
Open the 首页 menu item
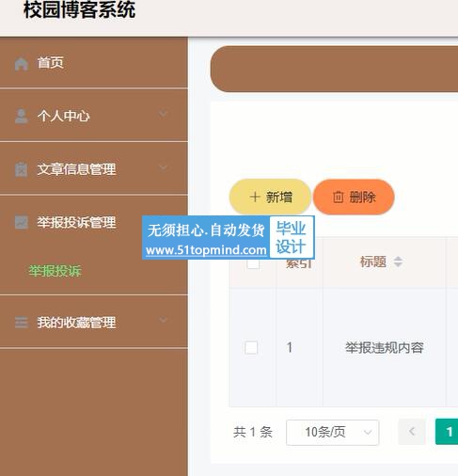[94, 63]
